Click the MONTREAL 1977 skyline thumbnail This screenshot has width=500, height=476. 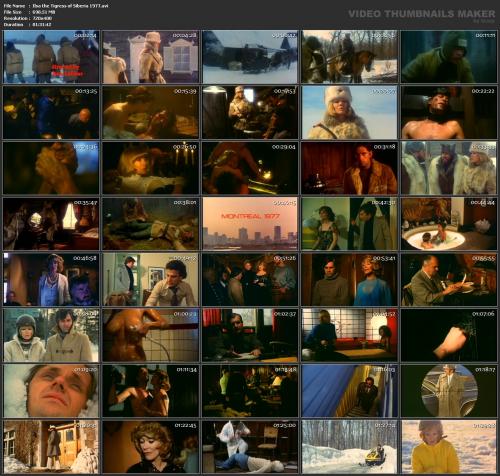[x=250, y=224]
